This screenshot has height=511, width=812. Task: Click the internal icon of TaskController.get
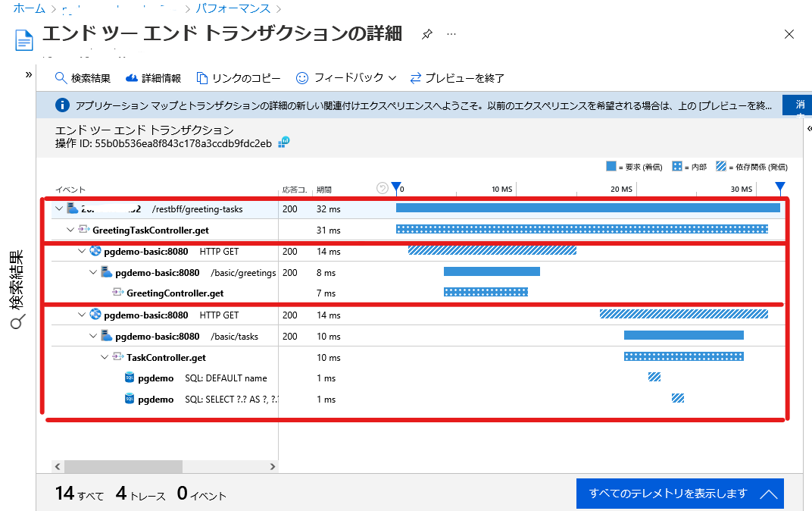[118, 356]
